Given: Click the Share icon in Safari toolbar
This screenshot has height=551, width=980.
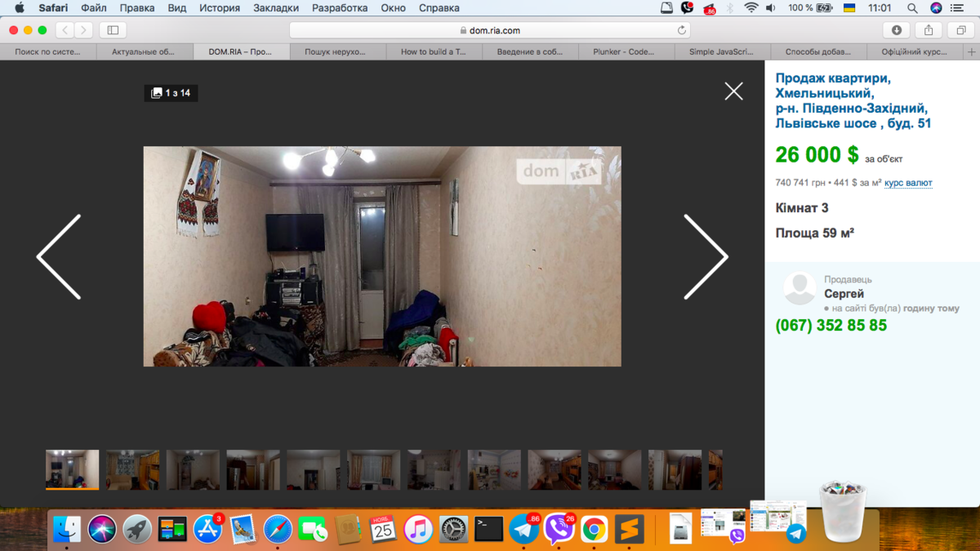Looking at the screenshot, I should coord(929,30).
